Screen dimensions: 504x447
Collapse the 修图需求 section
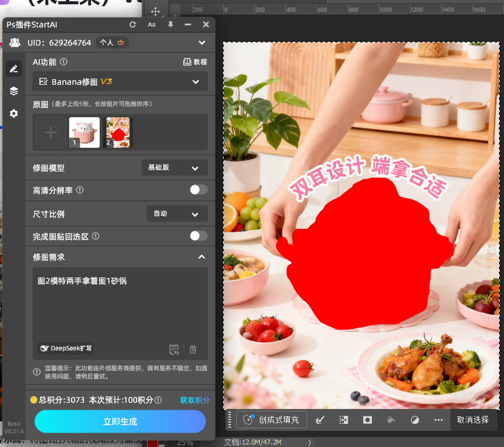(201, 256)
